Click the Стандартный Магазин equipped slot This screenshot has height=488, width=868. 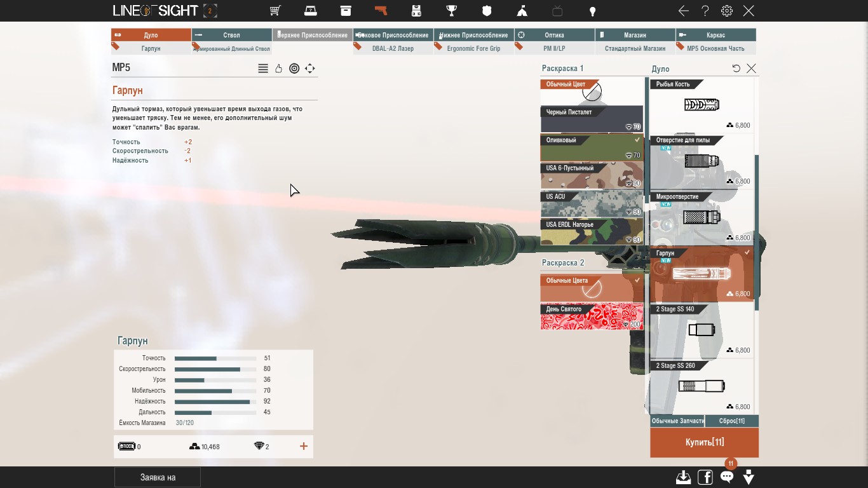635,48
